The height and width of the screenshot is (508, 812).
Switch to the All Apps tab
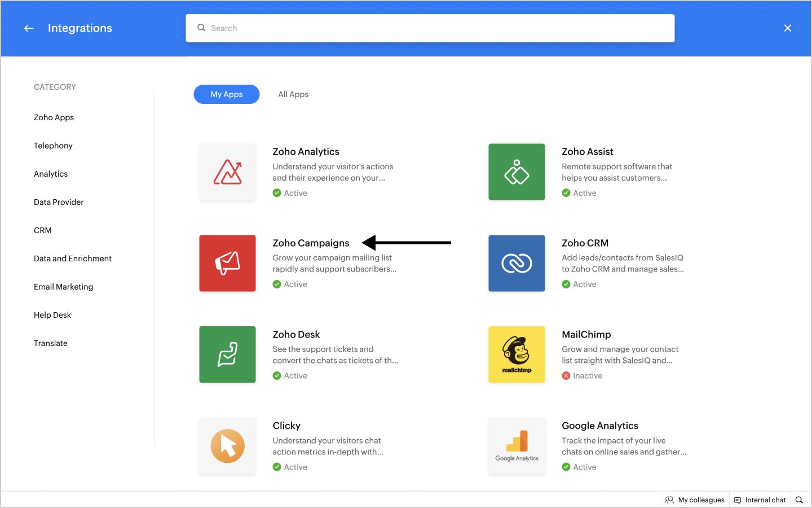click(293, 94)
